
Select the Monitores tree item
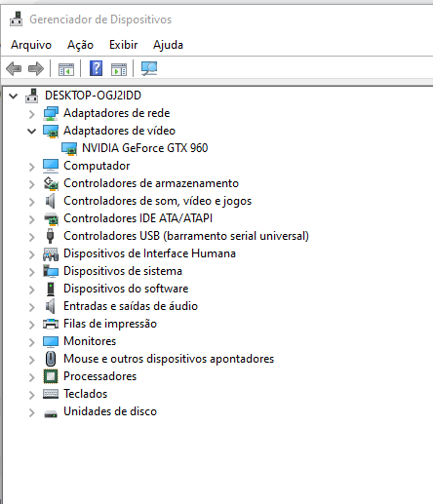pos(90,341)
